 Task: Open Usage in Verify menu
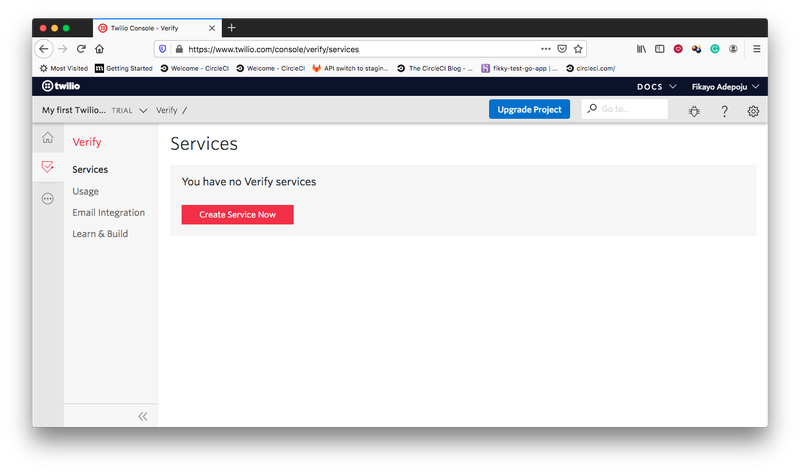85,191
